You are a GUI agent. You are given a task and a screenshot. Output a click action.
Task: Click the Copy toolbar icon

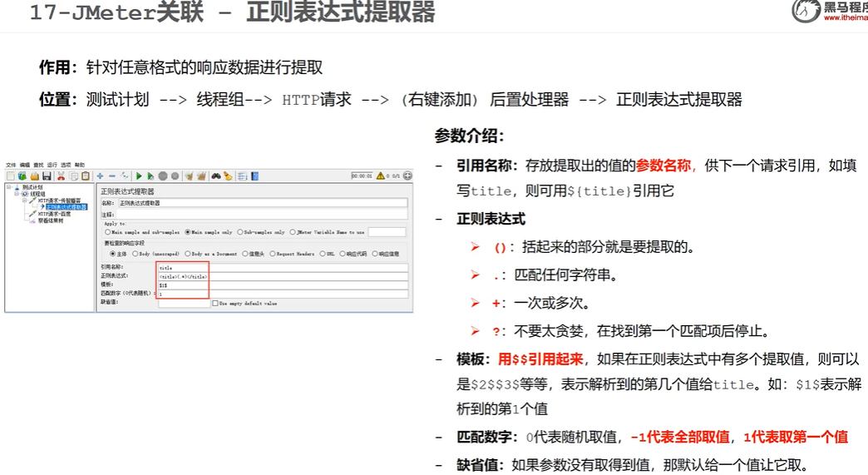74,176
